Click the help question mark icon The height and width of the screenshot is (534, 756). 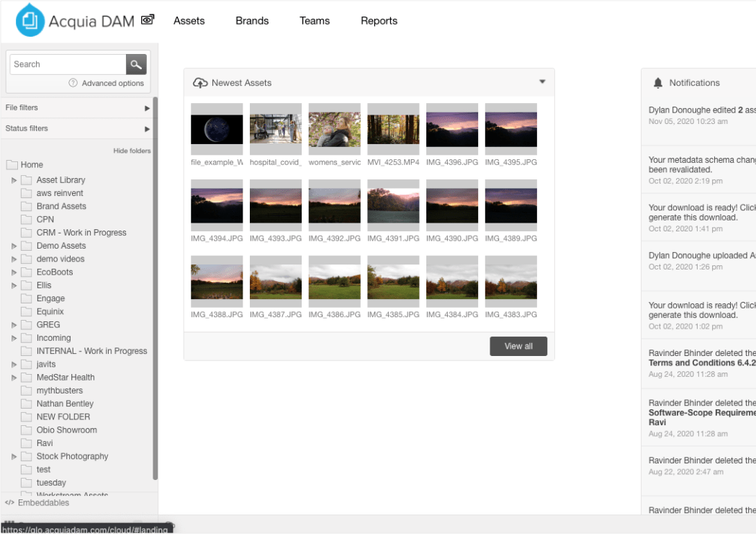pyautogui.click(x=73, y=83)
